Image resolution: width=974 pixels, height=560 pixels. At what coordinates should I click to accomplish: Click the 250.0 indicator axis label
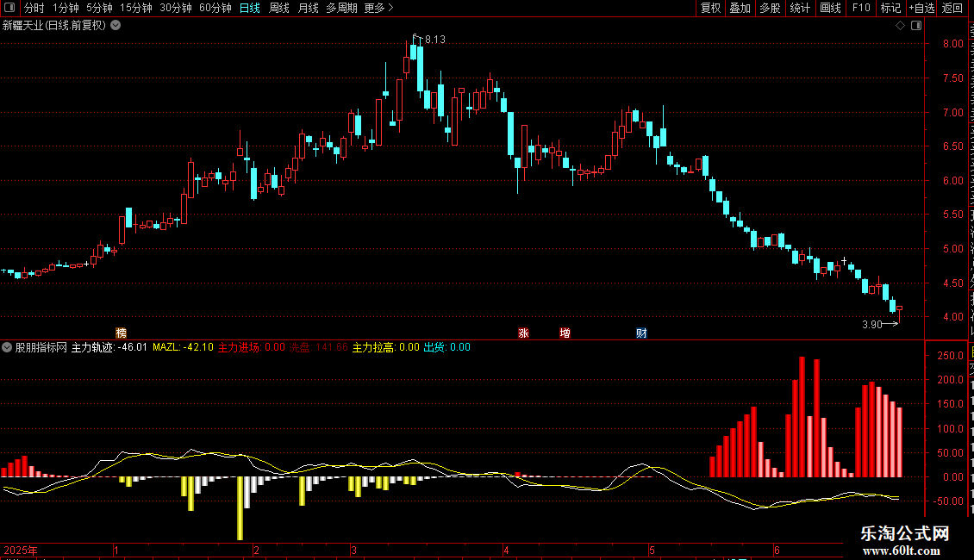pyautogui.click(x=951, y=356)
